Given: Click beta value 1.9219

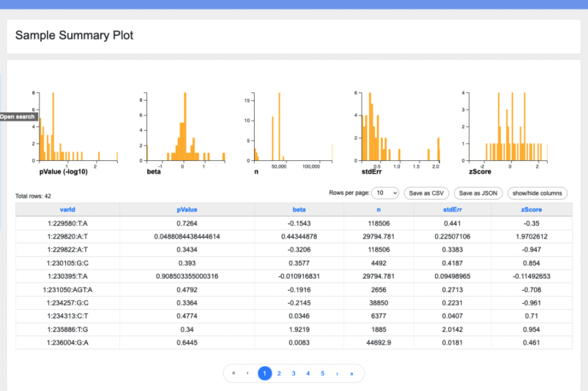Looking at the screenshot, I should pyautogui.click(x=299, y=330).
